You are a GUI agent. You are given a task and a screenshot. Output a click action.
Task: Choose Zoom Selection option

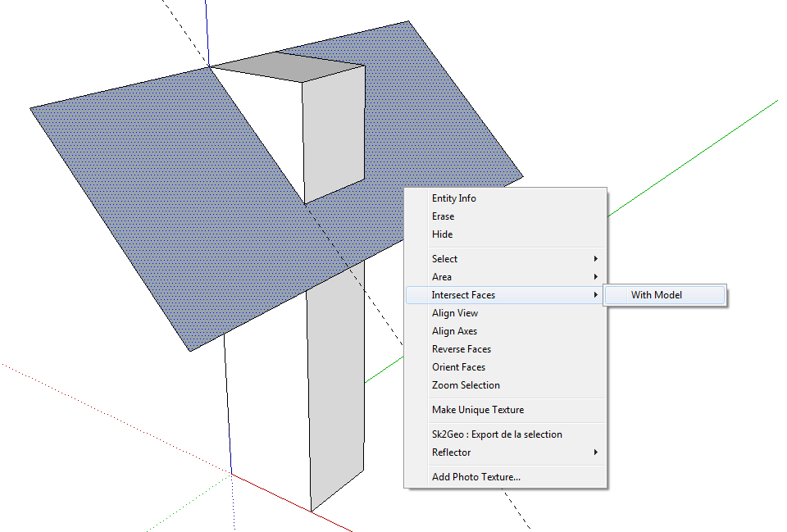point(506,385)
